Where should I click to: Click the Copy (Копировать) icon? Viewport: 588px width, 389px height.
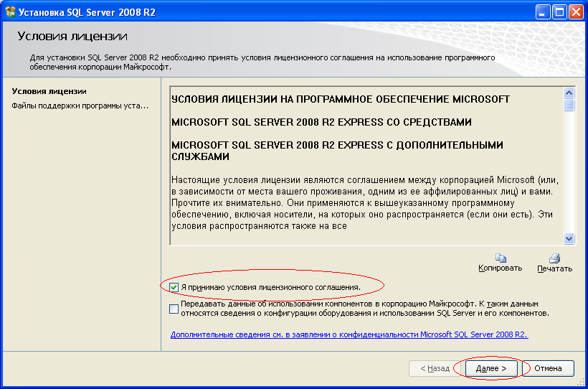coord(501,258)
